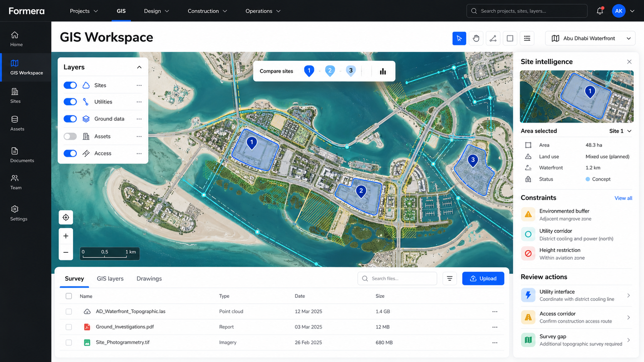
Task: Enable the Assets layer
Action: click(x=70, y=136)
